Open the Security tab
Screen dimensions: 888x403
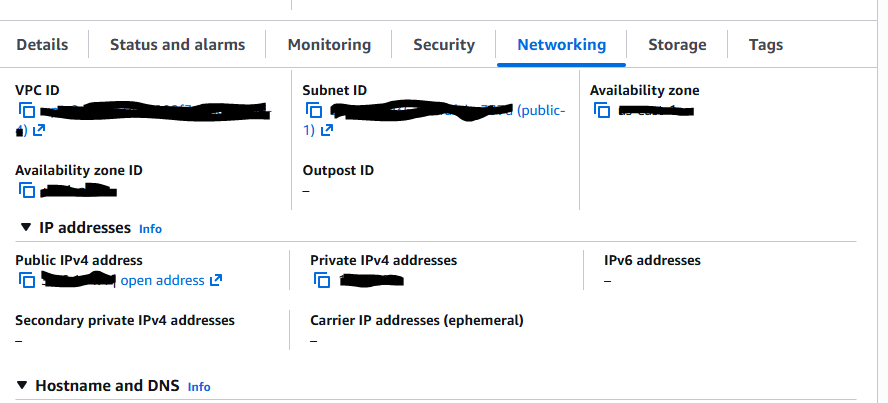click(x=444, y=44)
